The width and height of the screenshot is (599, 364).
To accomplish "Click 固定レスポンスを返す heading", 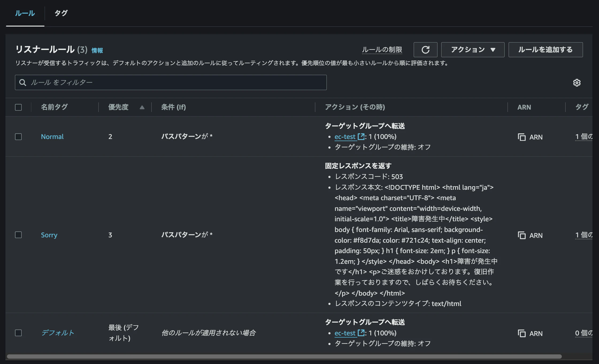I will tap(358, 166).
